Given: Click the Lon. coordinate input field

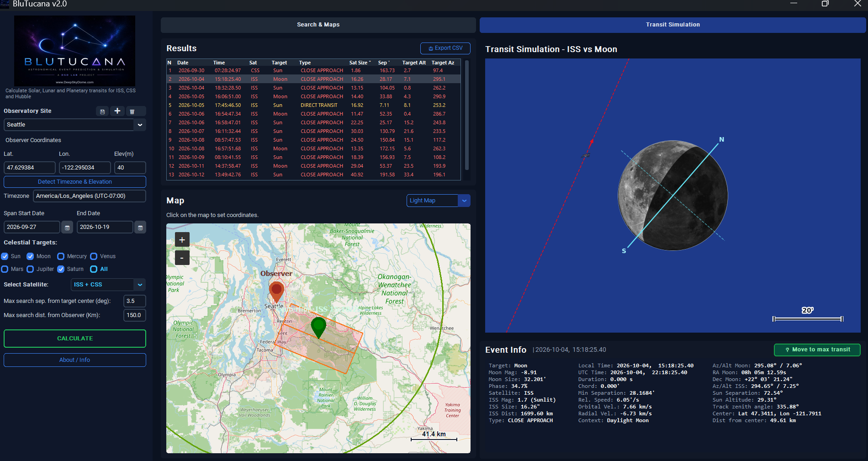Looking at the screenshot, I should click(85, 168).
